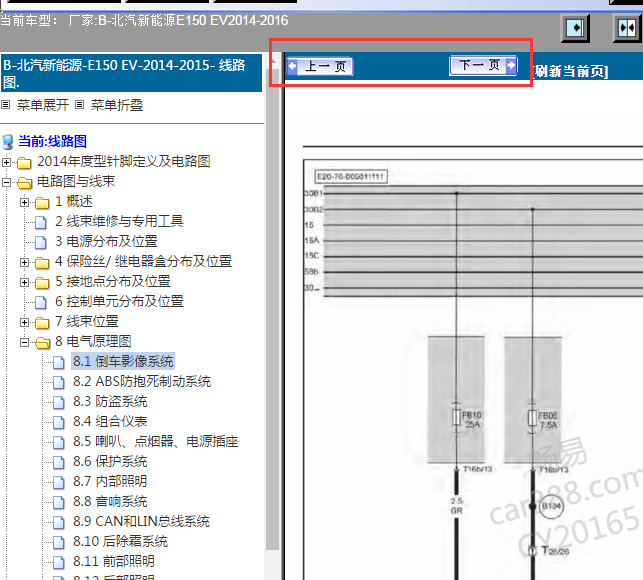Click folder icon of 4 保险丝/继电器盒分布及位置

pos(42,263)
